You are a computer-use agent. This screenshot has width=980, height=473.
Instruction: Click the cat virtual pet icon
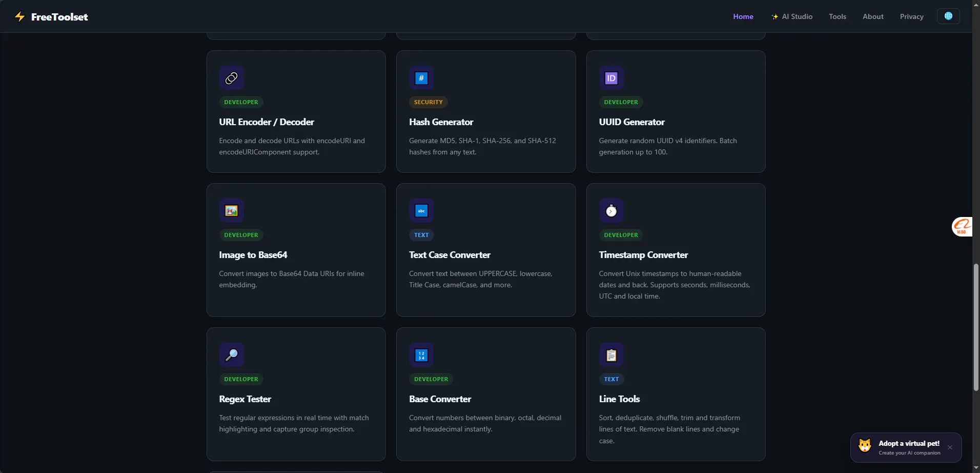[865, 445]
